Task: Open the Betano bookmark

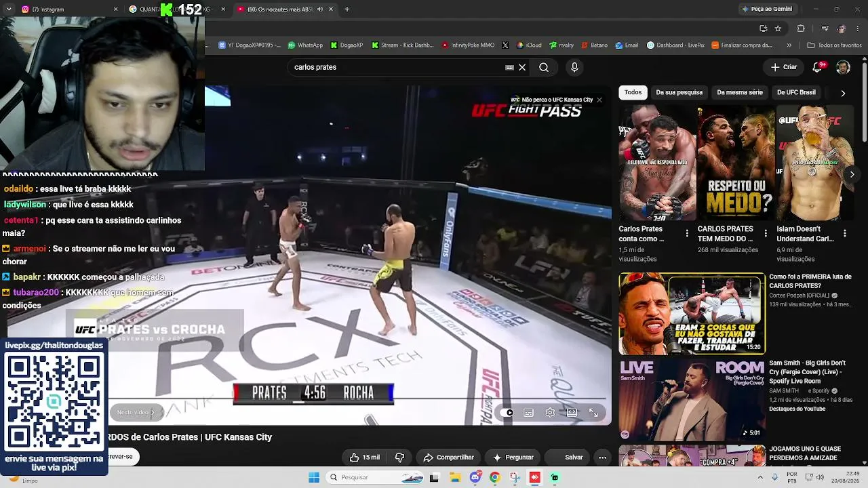Action: (x=594, y=45)
